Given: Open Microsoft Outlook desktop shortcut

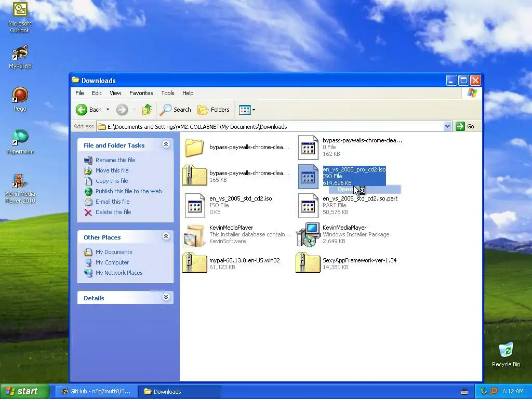Looking at the screenshot, I should pos(20,17).
